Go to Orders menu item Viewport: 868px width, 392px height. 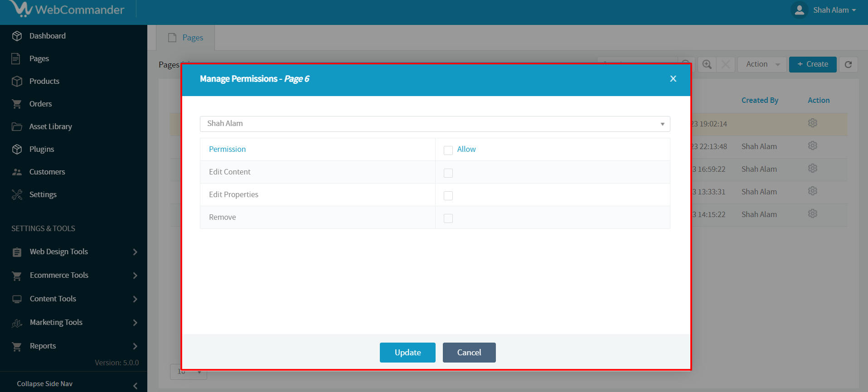[40, 104]
